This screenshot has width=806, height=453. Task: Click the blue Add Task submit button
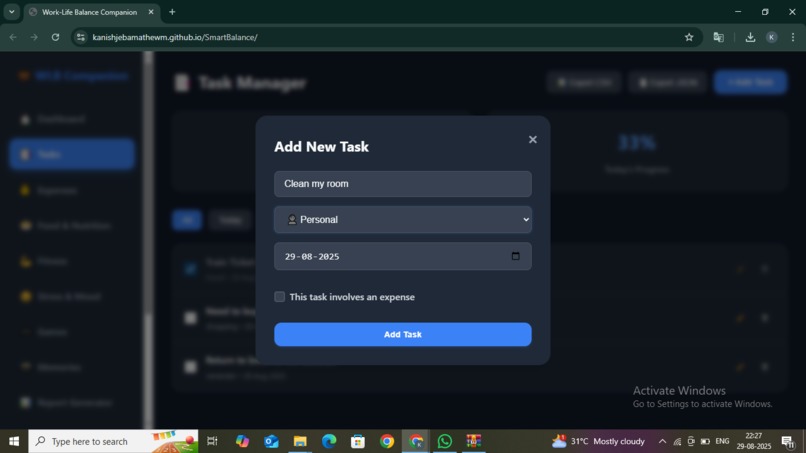point(402,334)
